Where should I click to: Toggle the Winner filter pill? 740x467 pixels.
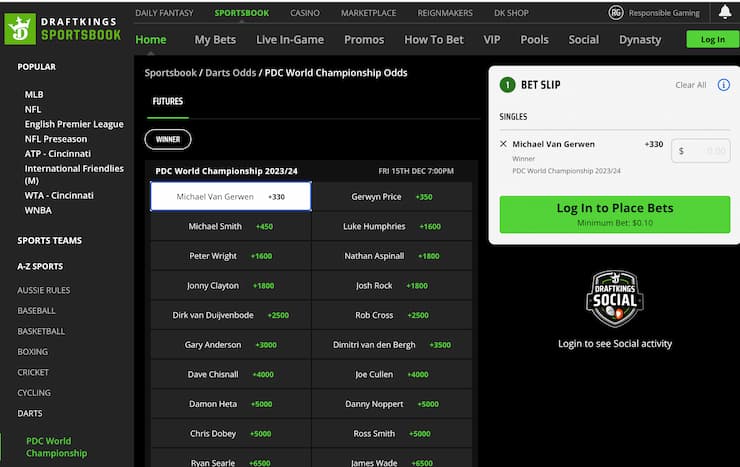[x=168, y=139]
